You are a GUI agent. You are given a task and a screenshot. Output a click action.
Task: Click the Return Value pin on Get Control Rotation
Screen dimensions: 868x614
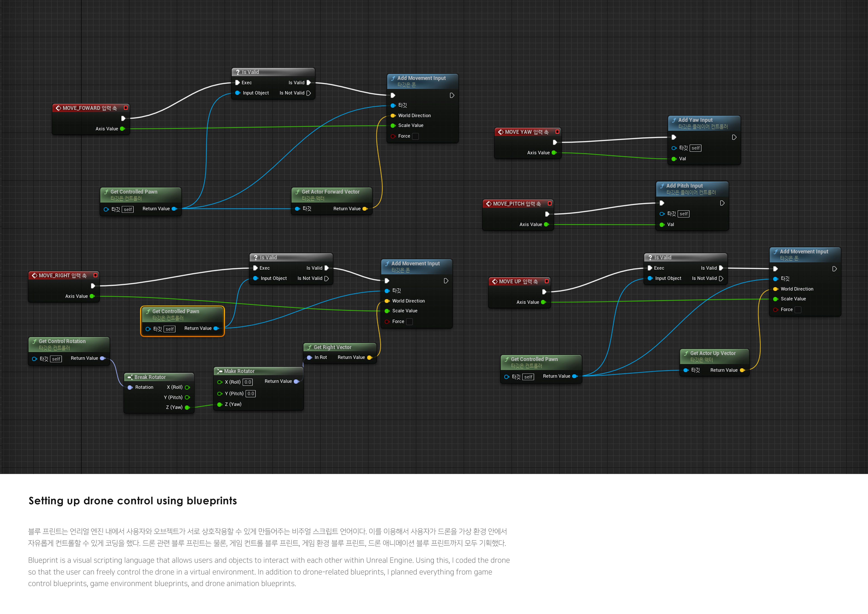102,358
